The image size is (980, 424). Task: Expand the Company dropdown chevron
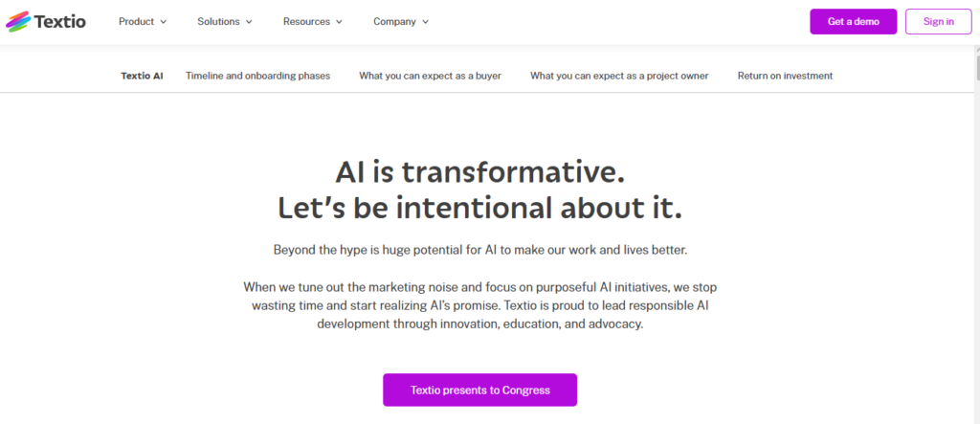point(426,22)
